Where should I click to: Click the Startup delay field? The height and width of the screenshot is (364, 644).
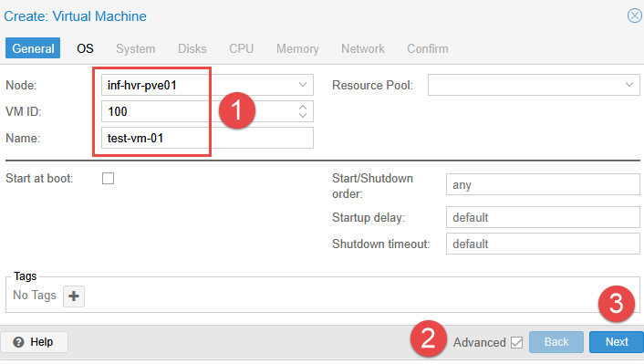coord(543,217)
